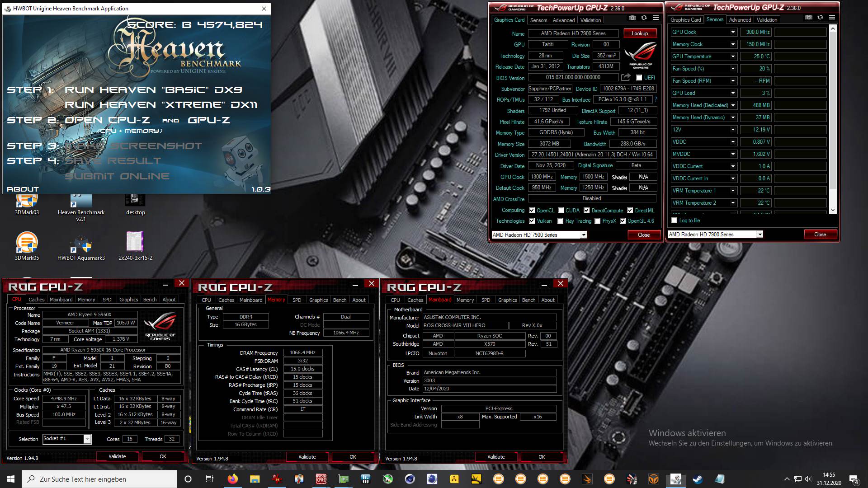Open the SPD tab in the Memory CPU-Z window
The image size is (868, 488).
[297, 300]
